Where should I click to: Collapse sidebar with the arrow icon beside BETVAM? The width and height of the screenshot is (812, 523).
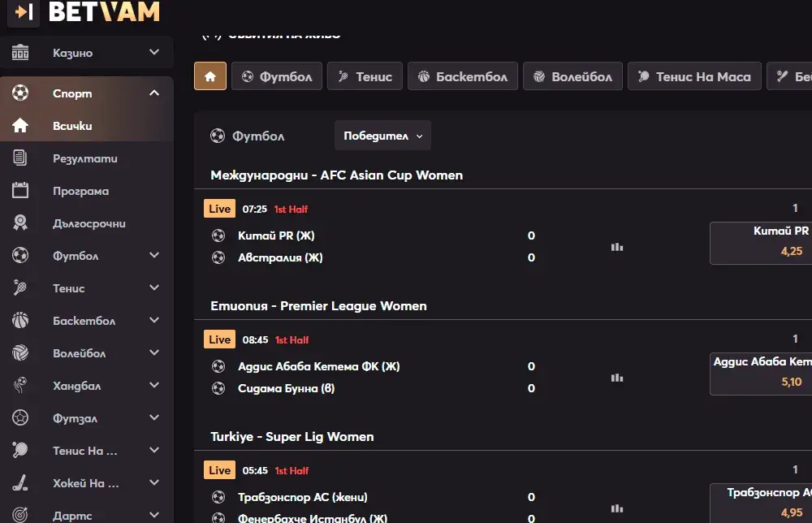(24, 11)
